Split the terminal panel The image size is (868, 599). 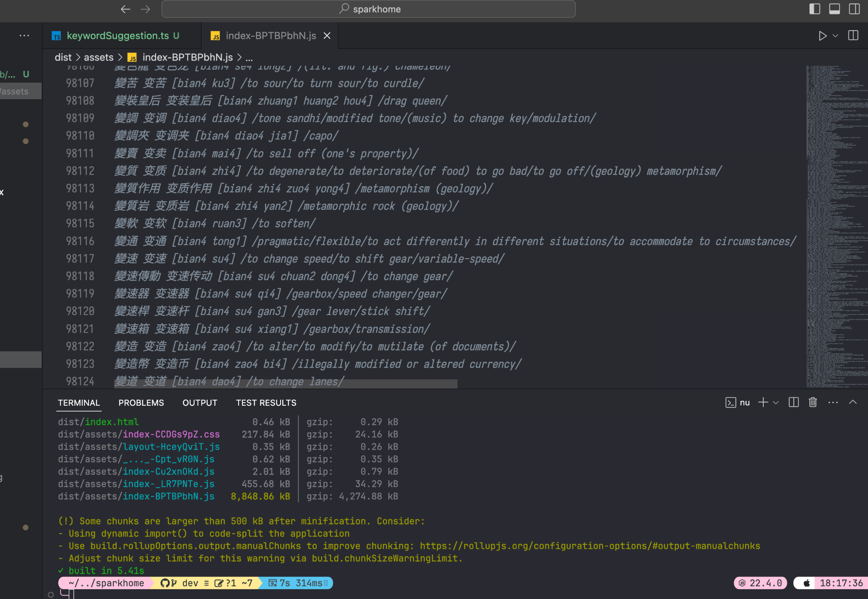tap(793, 402)
